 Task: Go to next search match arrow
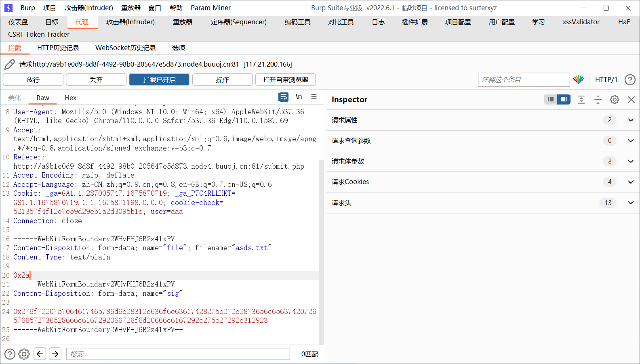(x=55, y=354)
